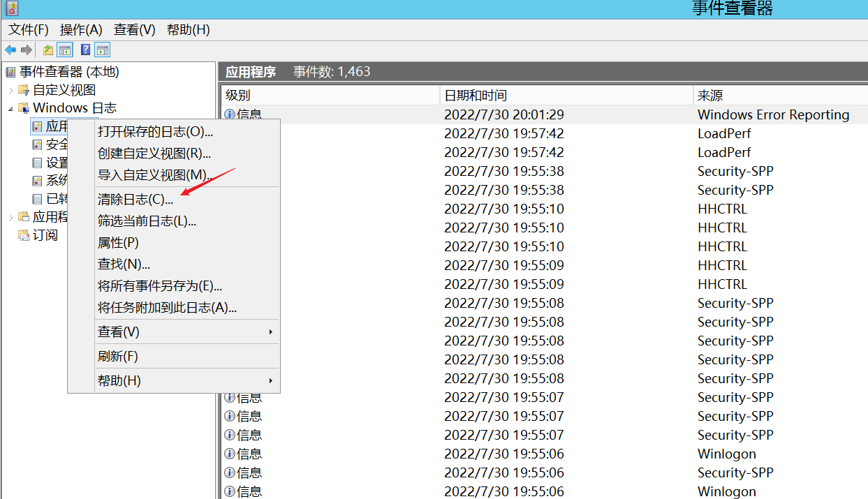This screenshot has width=868, height=499.
Task: Click the blue Help question mark icon
Action: coord(85,50)
